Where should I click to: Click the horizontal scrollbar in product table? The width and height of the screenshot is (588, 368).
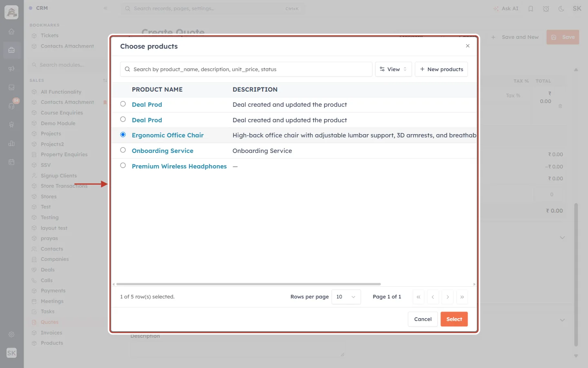click(248, 284)
